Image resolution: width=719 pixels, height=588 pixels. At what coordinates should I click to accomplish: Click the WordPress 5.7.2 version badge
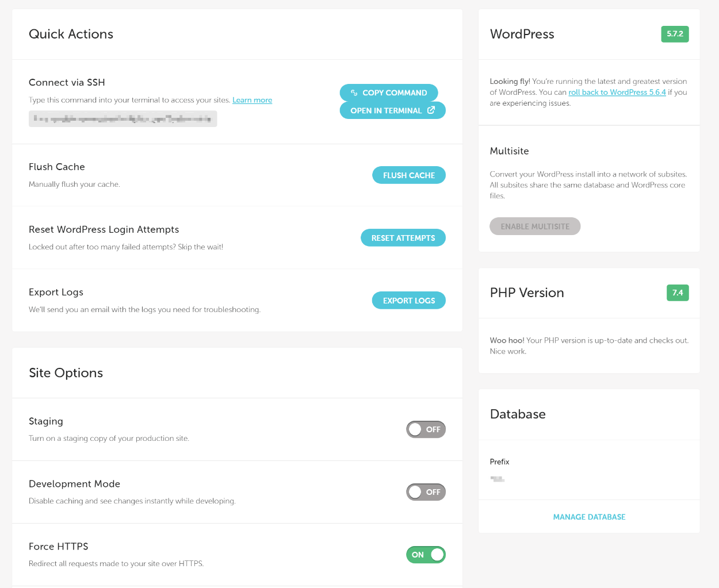(x=675, y=34)
